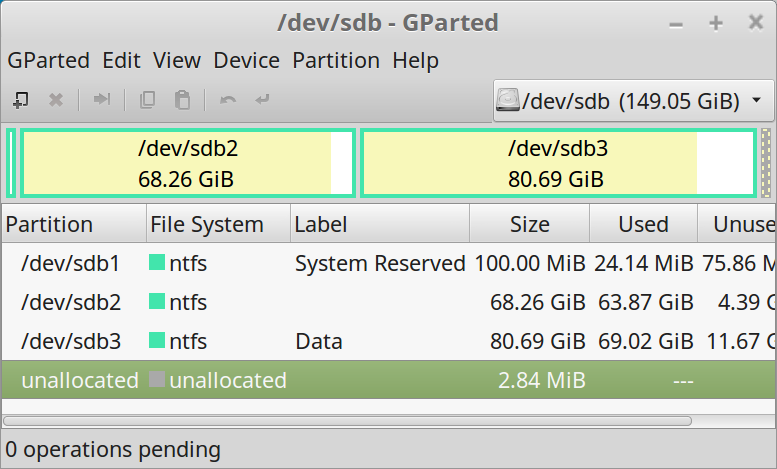This screenshot has height=469, width=777.
Task: Click the Copy partition icon
Action: tap(148, 100)
